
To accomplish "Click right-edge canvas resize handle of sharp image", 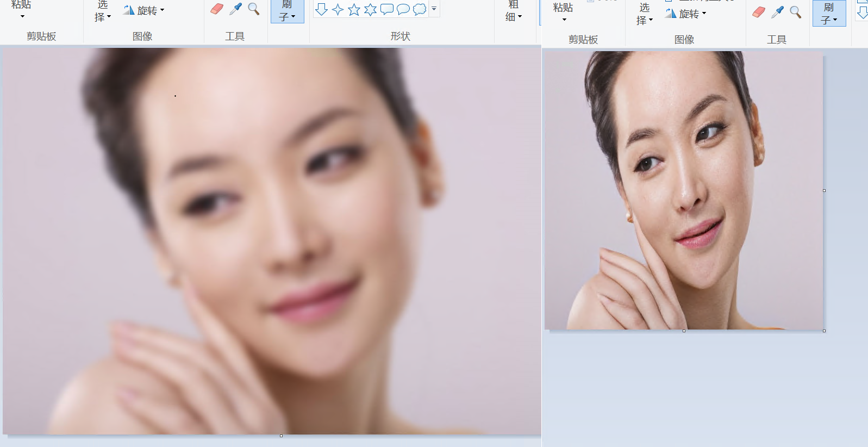I will coord(824,190).
